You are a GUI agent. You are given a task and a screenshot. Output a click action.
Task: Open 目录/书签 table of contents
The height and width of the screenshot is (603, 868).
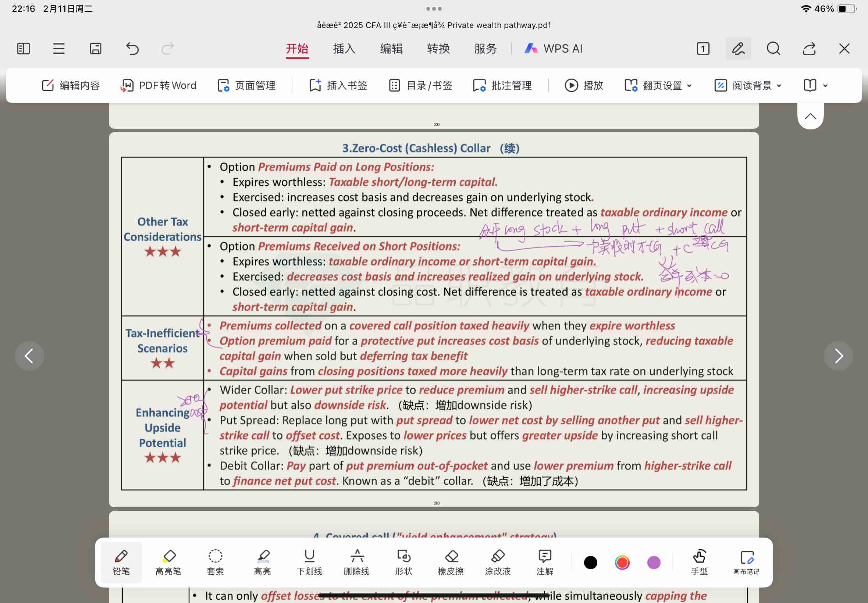point(421,85)
